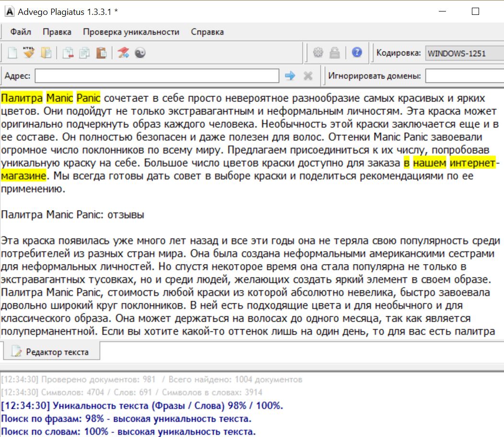
Task: Open settings via the gear icon
Action: pos(318,52)
